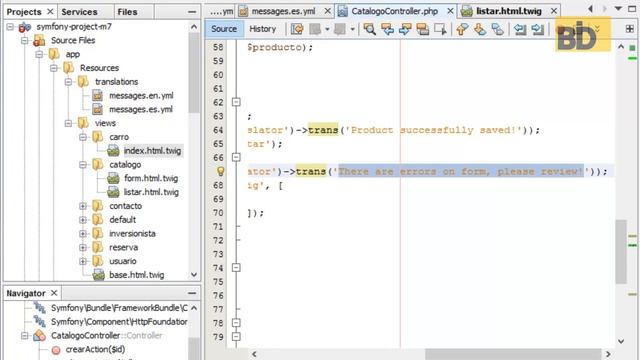Collapse the views folder
The height and width of the screenshot is (360, 640).
(x=69, y=123)
